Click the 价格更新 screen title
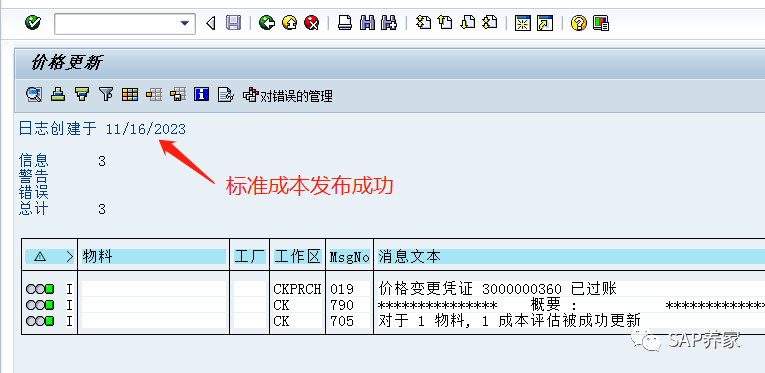765x373 pixels. coord(67,62)
